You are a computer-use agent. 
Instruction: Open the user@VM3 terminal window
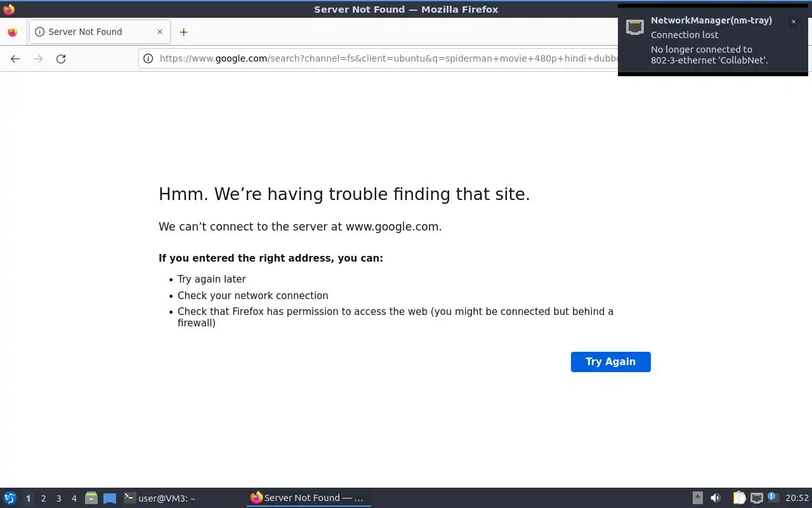160,498
